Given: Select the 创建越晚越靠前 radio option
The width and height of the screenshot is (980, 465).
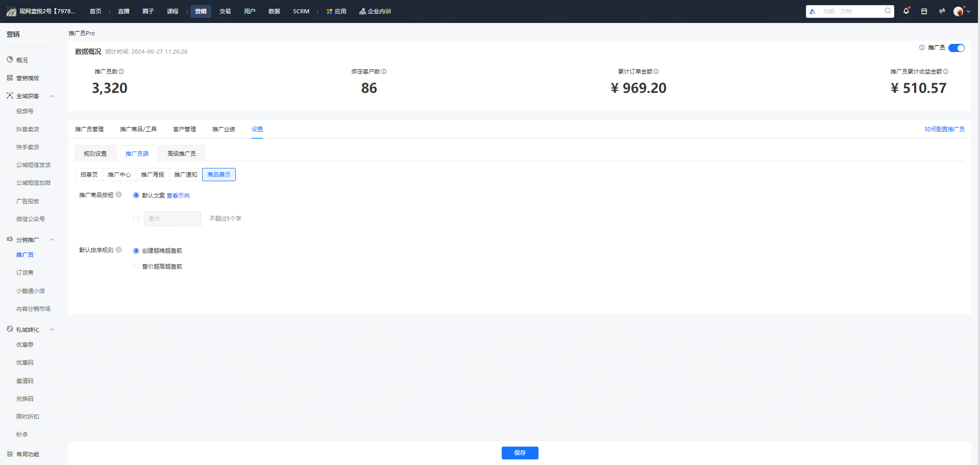Looking at the screenshot, I should (x=136, y=251).
